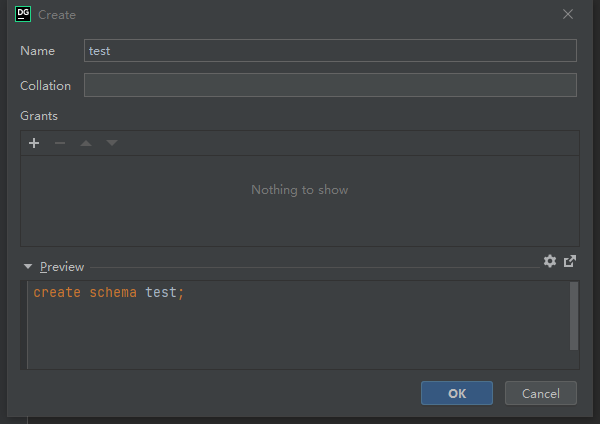Click the preview pane vertical scrollbar
Screen dimensions: 600x424
(x=573, y=315)
